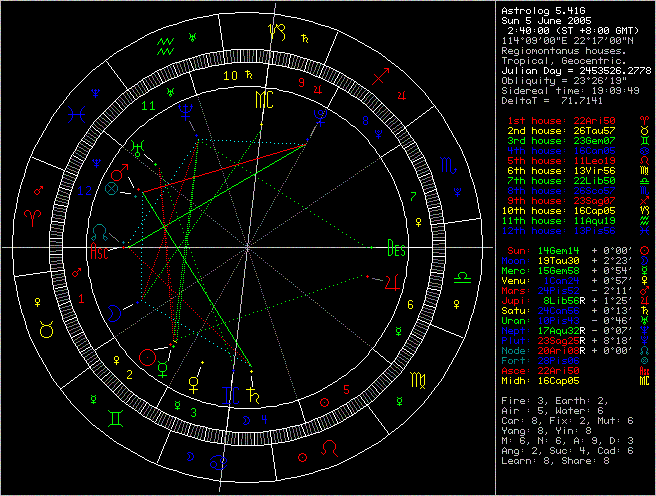Image resolution: width=656 pixels, height=496 pixels.
Task: Select the Libra sign on the outer ring
Action: click(464, 272)
